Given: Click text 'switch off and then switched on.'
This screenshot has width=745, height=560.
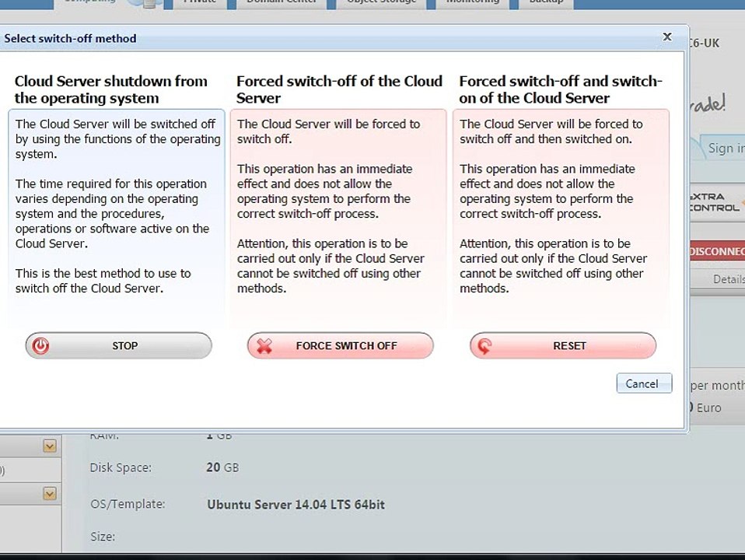Looking at the screenshot, I should [x=545, y=138].
